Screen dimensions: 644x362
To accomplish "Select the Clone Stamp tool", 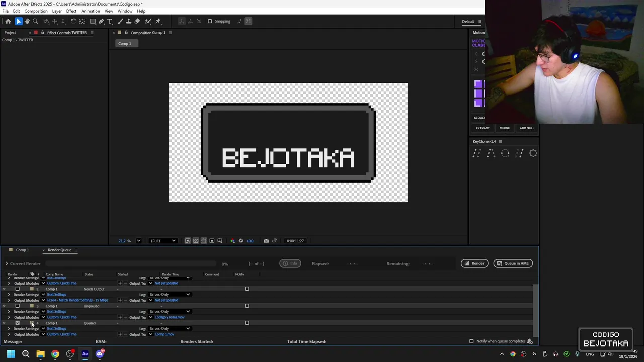I will coord(129,21).
